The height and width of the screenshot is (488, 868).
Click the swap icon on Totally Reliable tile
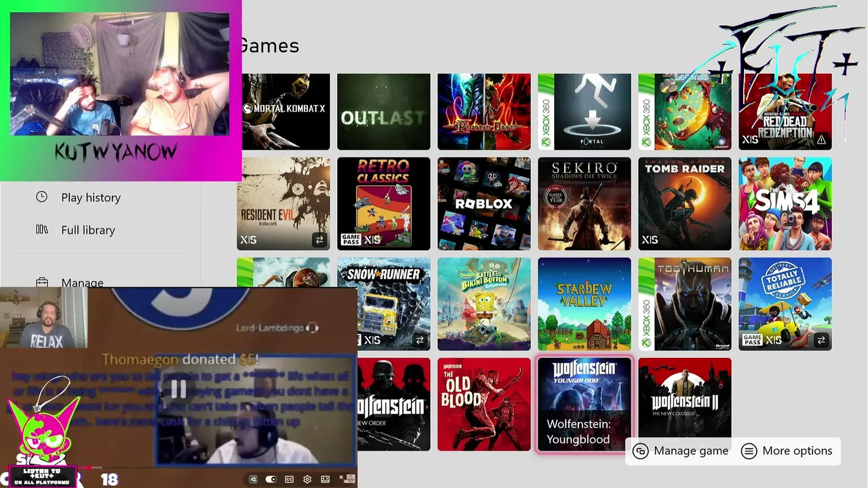tap(821, 340)
